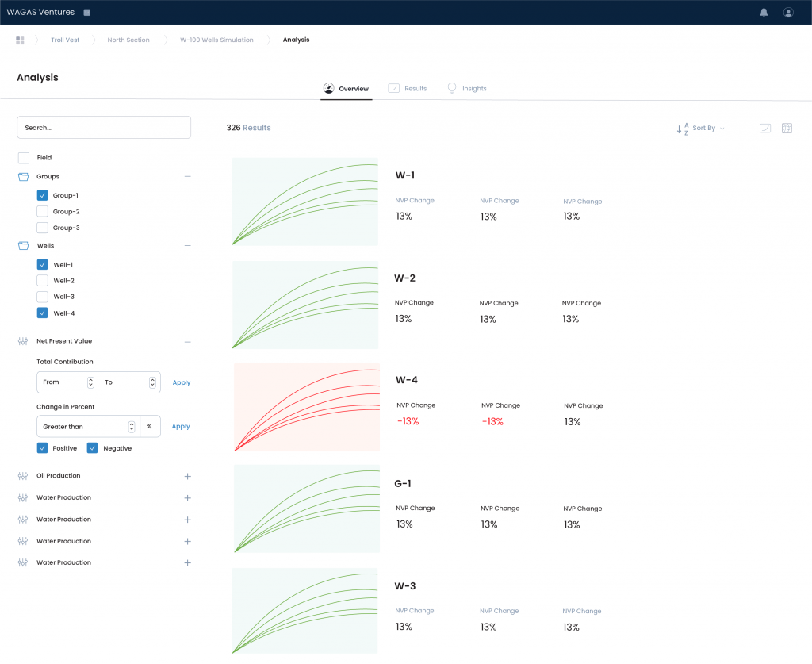
Task: Click the dashboard grid icon in breadcrumb
Action: tap(20, 40)
